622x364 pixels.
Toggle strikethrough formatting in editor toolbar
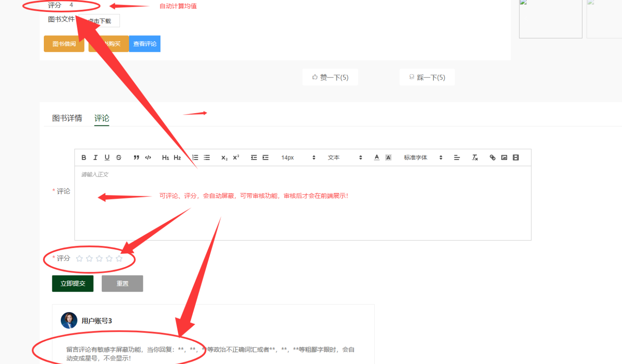click(119, 157)
